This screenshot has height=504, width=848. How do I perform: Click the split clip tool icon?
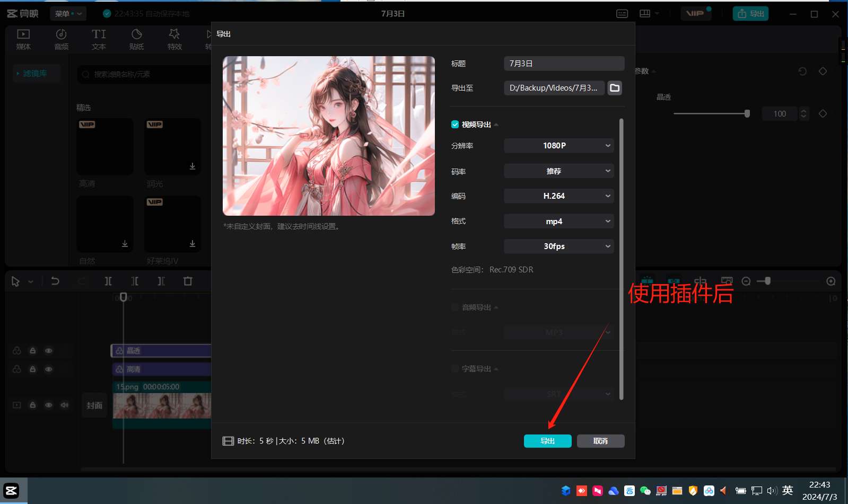point(108,281)
